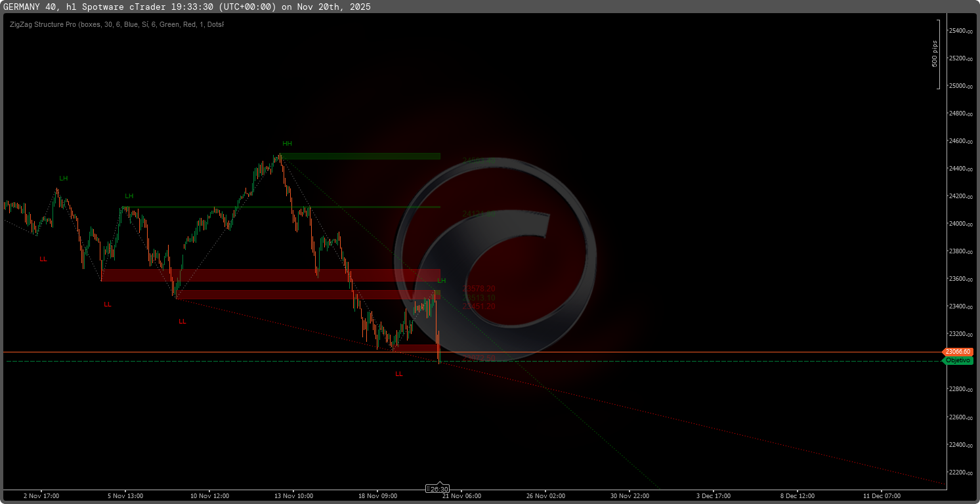Click the cTrader logo watermark
The width and height of the screenshot is (980, 504).
tap(496, 262)
